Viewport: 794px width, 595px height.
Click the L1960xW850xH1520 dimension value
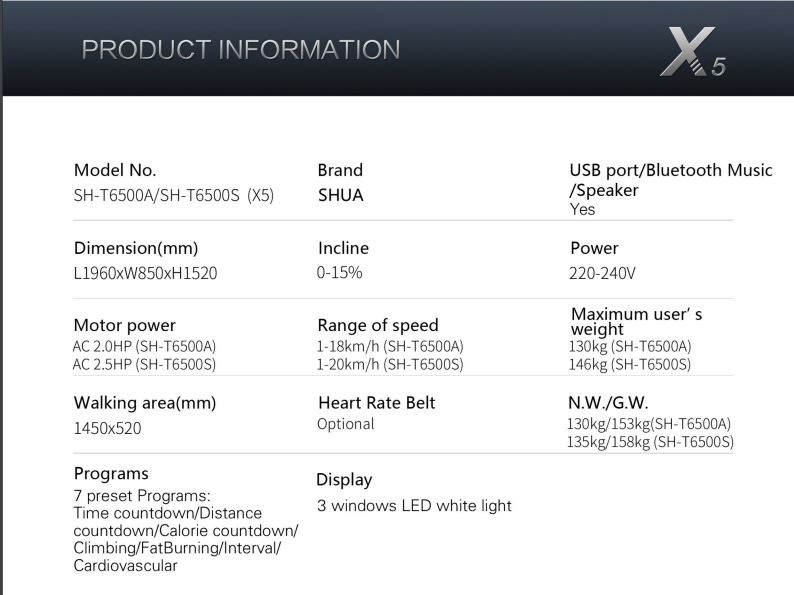click(146, 272)
